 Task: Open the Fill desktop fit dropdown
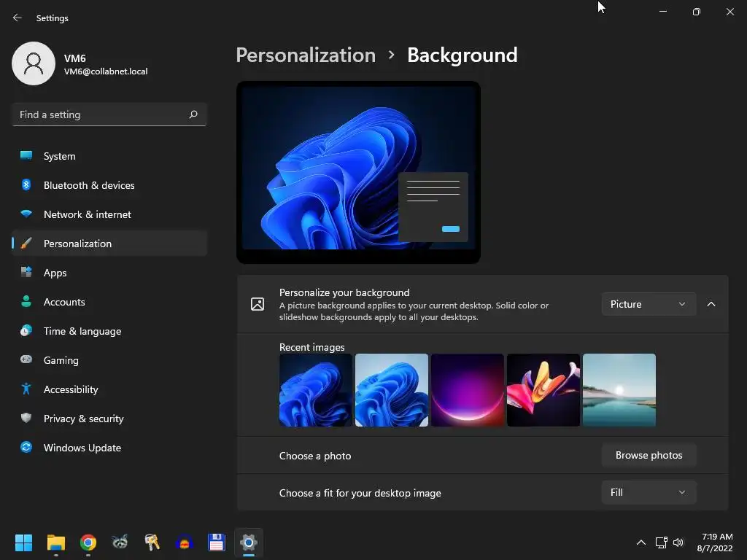649,492
